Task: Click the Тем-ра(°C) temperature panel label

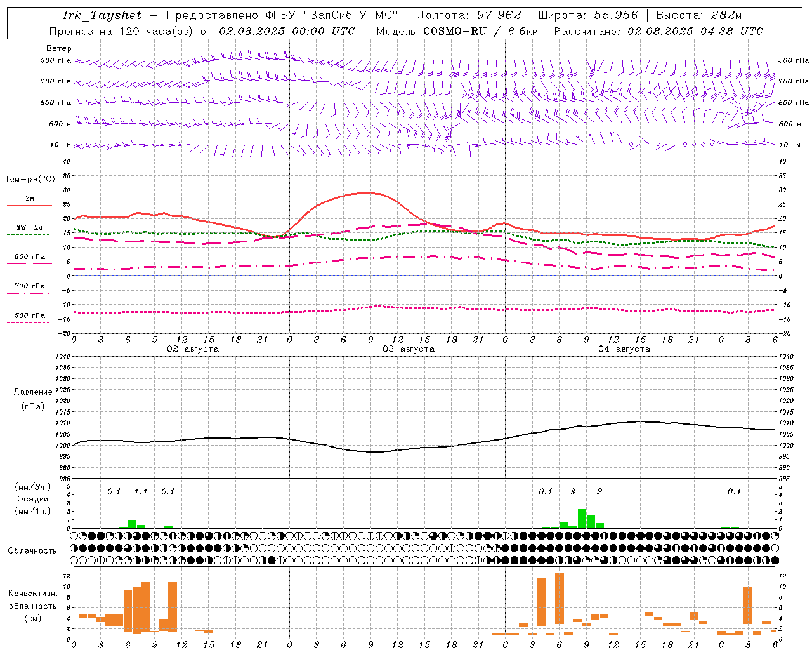Action: (30, 180)
